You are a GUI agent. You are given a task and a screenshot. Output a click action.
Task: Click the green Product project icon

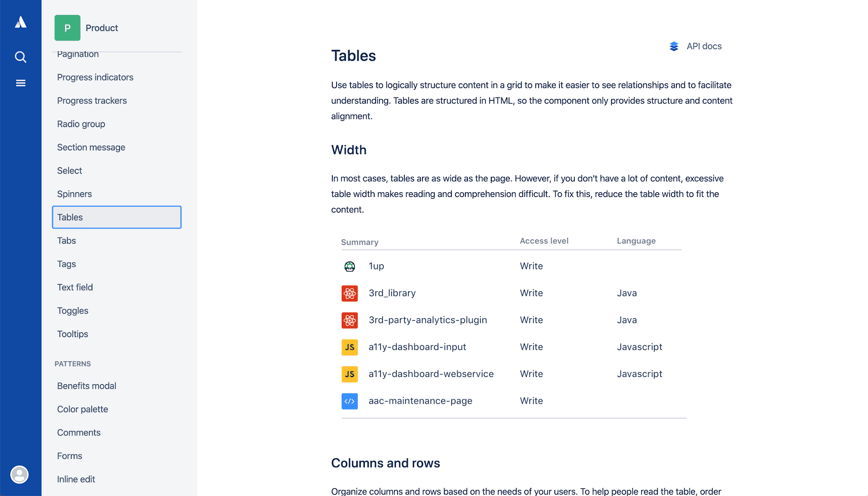tap(67, 28)
